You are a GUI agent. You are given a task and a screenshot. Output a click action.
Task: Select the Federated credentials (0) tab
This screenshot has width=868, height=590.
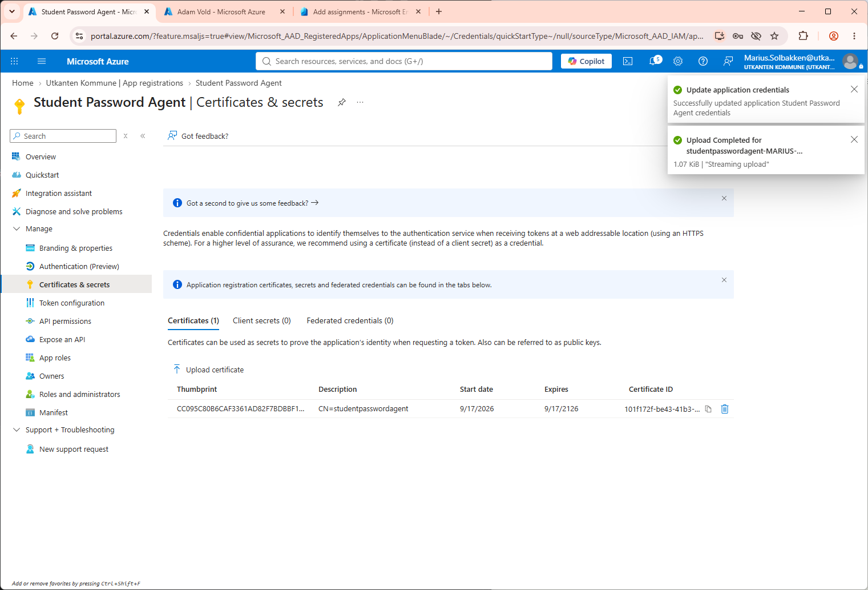(x=350, y=320)
